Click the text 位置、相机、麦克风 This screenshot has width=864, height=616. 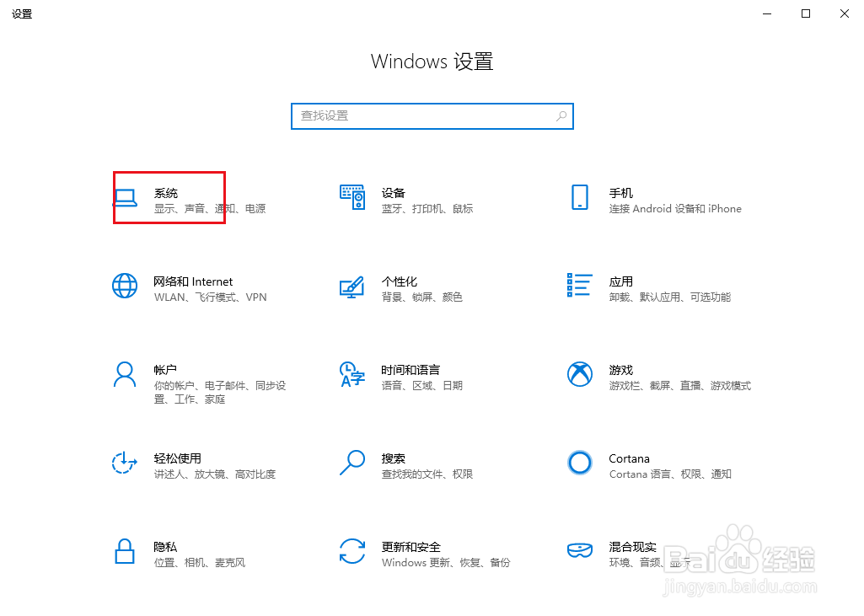200,563
